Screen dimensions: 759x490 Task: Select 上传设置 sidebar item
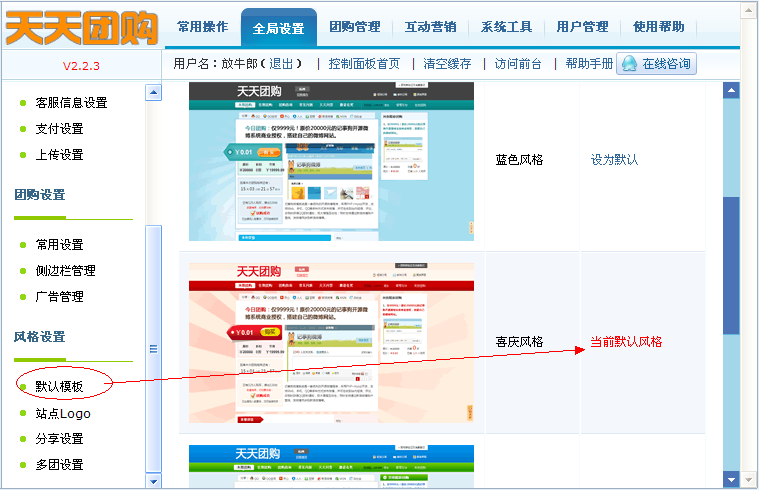click(x=59, y=155)
